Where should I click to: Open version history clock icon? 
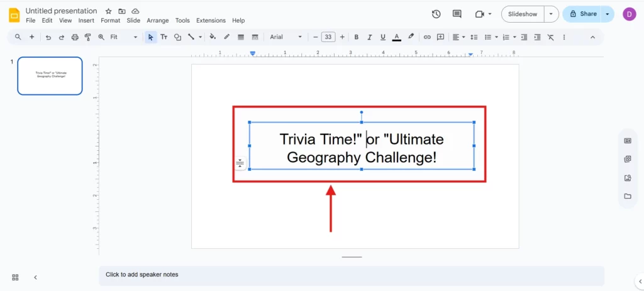(436, 14)
